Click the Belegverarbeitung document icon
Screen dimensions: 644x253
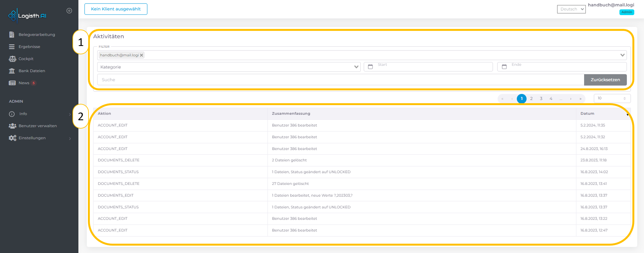(x=12, y=34)
